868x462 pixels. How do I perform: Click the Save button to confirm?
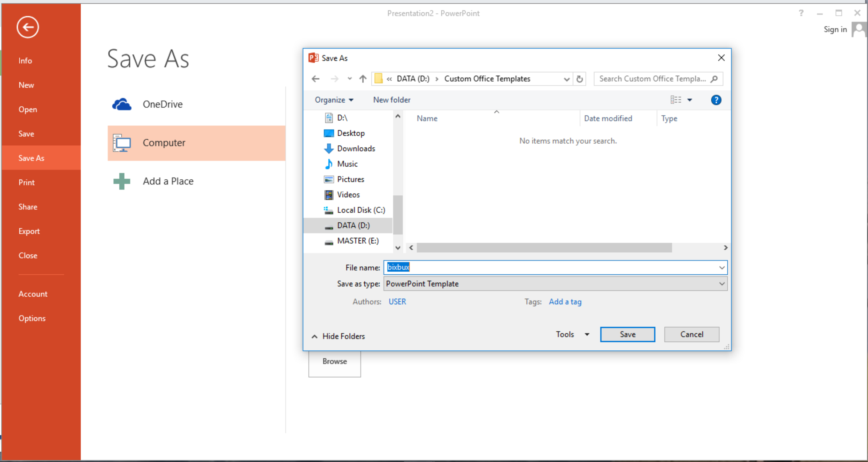(x=628, y=333)
